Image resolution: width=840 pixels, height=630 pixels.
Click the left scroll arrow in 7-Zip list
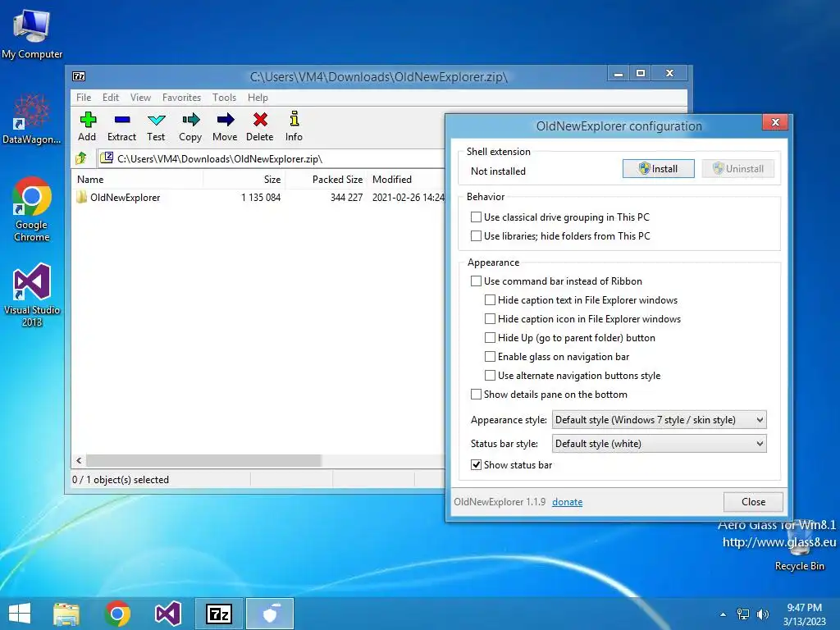click(79, 461)
